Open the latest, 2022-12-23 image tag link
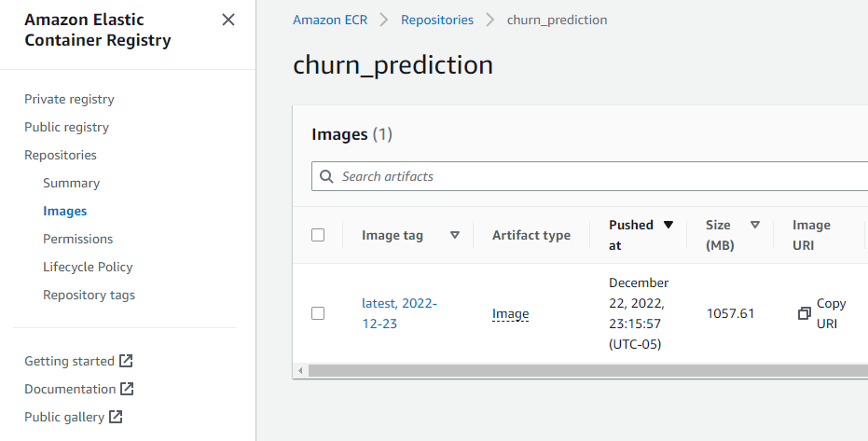The image size is (868, 441). click(x=399, y=313)
